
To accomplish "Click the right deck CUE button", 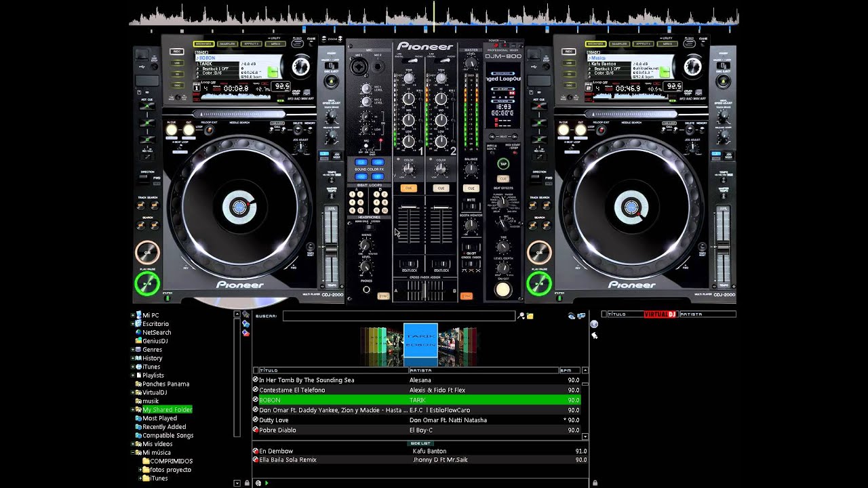I will (x=540, y=253).
